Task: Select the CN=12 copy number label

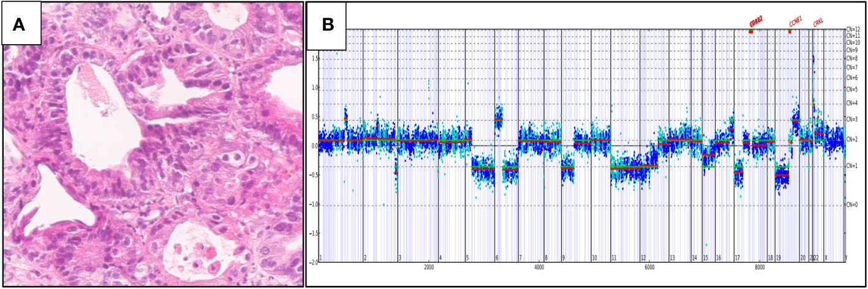Action: (x=853, y=29)
